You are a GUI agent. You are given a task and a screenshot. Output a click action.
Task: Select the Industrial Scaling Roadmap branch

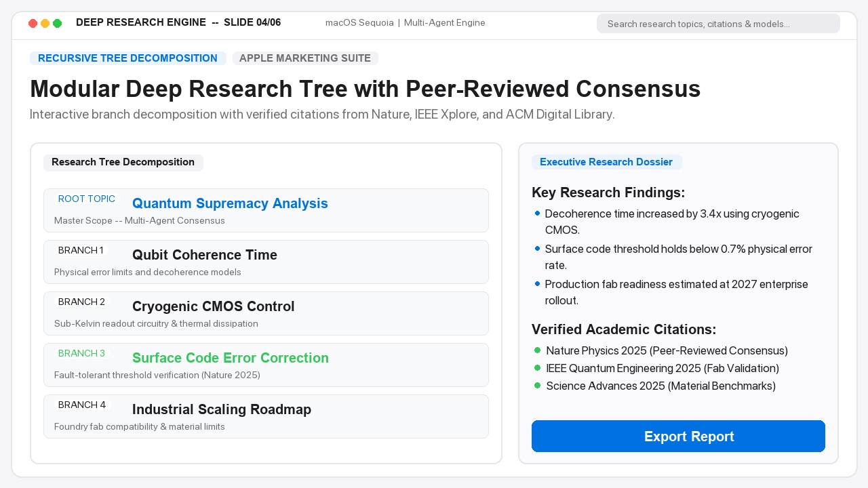click(266, 416)
